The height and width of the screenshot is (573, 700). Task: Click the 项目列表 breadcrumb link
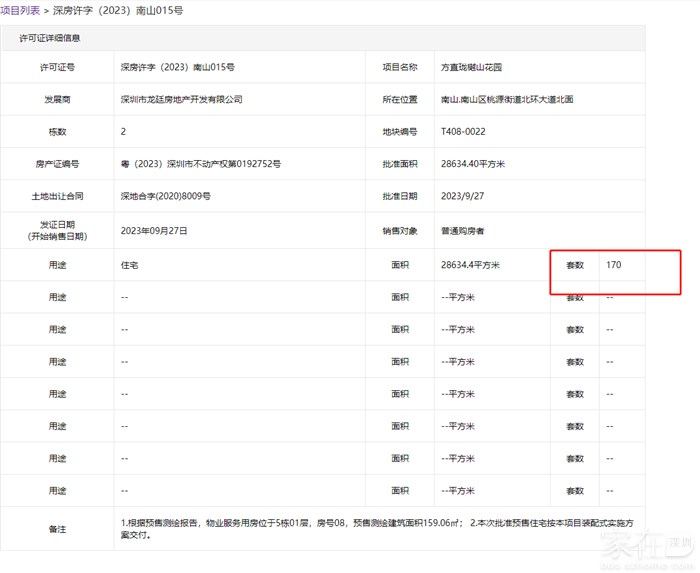pos(20,10)
